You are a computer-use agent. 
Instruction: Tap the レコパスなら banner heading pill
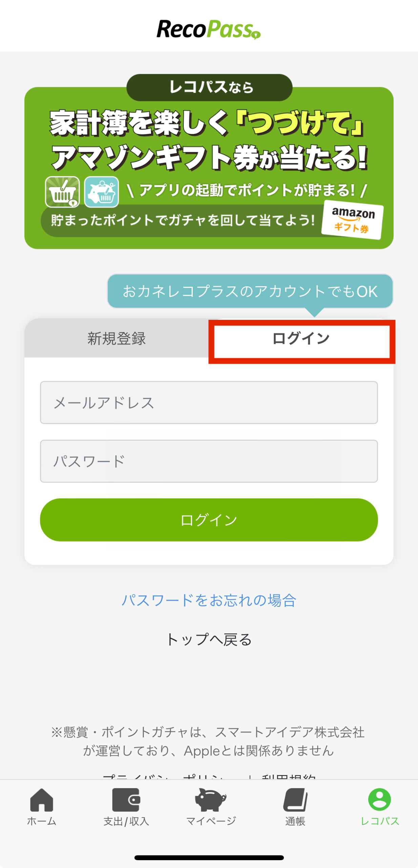point(209,87)
